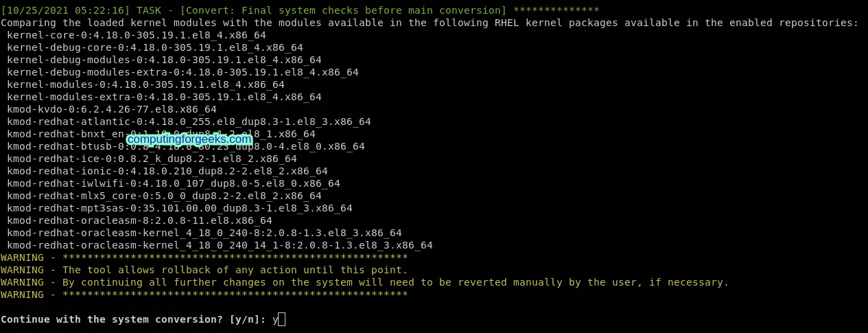This screenshot has width=868, height=333.
Task: Click the kmod-redhat-ice package line
Action: 152,159
